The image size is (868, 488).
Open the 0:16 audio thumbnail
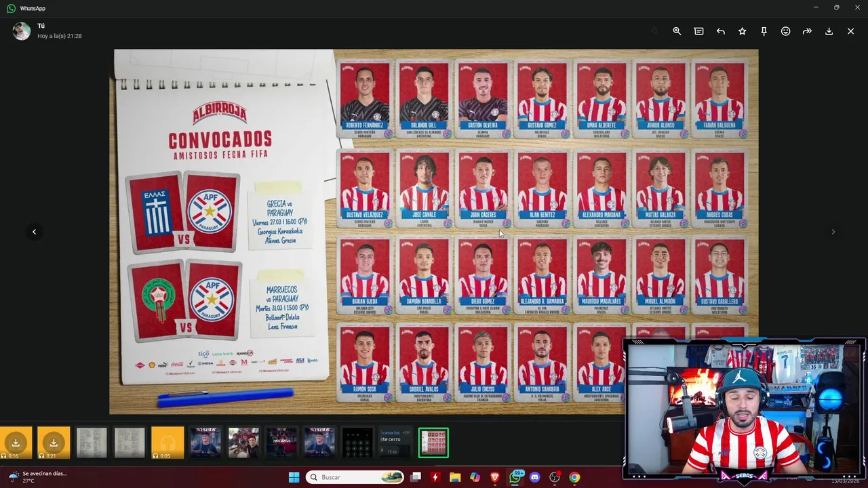coord(16,443)
